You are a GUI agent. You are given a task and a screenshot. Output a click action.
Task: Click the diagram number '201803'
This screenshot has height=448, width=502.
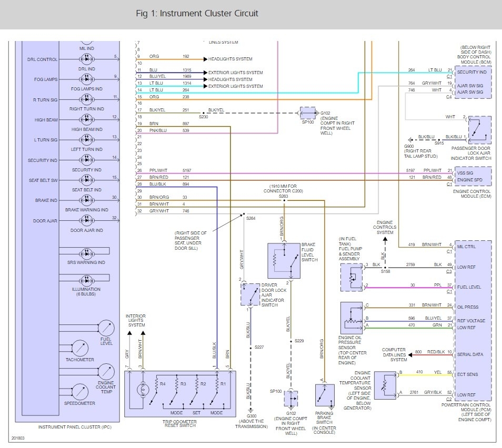pos(18,438)
